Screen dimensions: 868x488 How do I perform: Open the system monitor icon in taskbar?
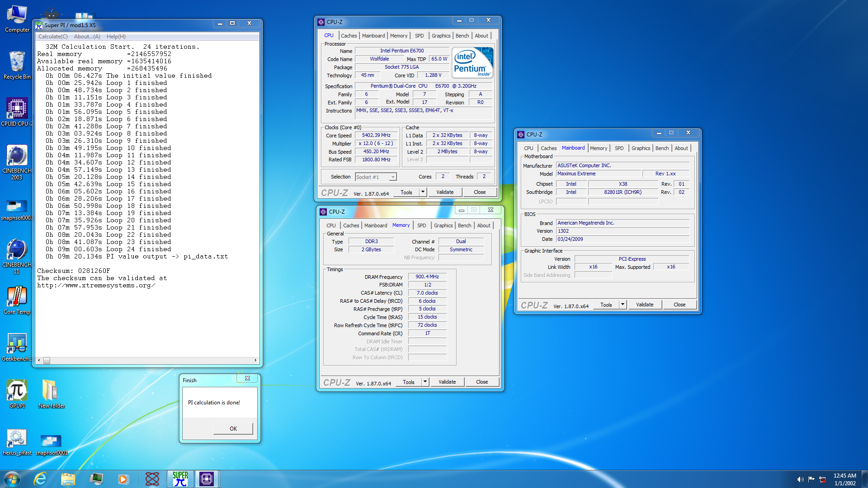pyautogui.click(x=96, y=479)
